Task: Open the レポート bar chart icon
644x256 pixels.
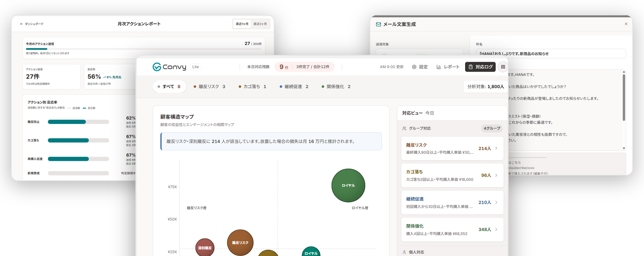Action: pyautogui.click(x=439, y=67)
